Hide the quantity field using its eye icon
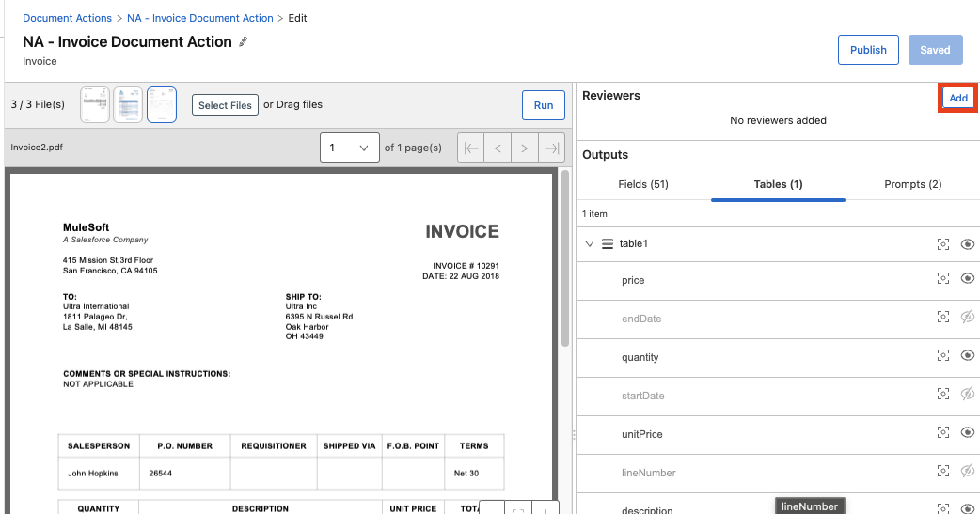Image resolution: width=980 pixels, height=514 pixels. 968,355
